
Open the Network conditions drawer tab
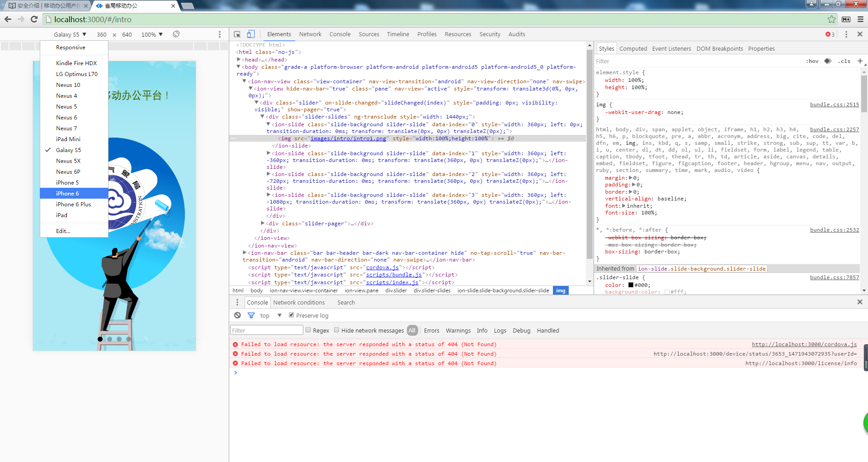pos(299,302)
